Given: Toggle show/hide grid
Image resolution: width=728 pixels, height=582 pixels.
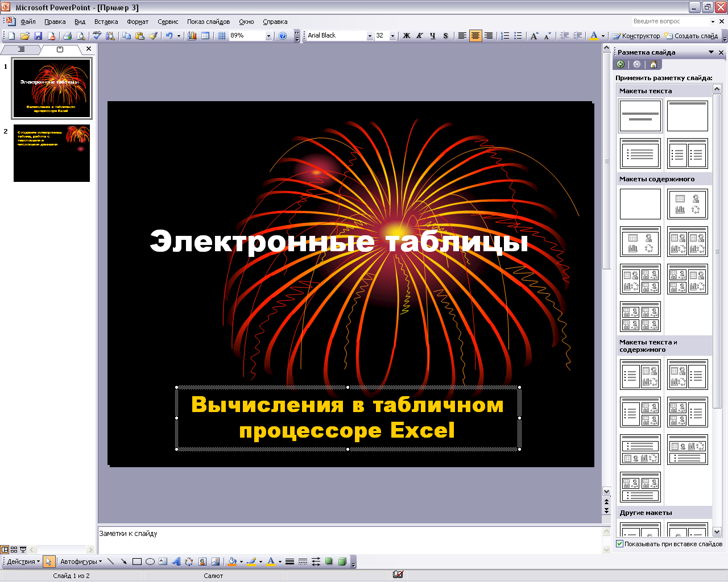Looking at the screenshot, I should point(222,36).
